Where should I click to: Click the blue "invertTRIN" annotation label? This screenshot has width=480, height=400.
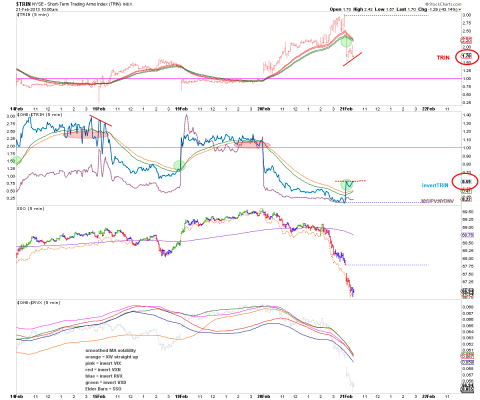435,185
